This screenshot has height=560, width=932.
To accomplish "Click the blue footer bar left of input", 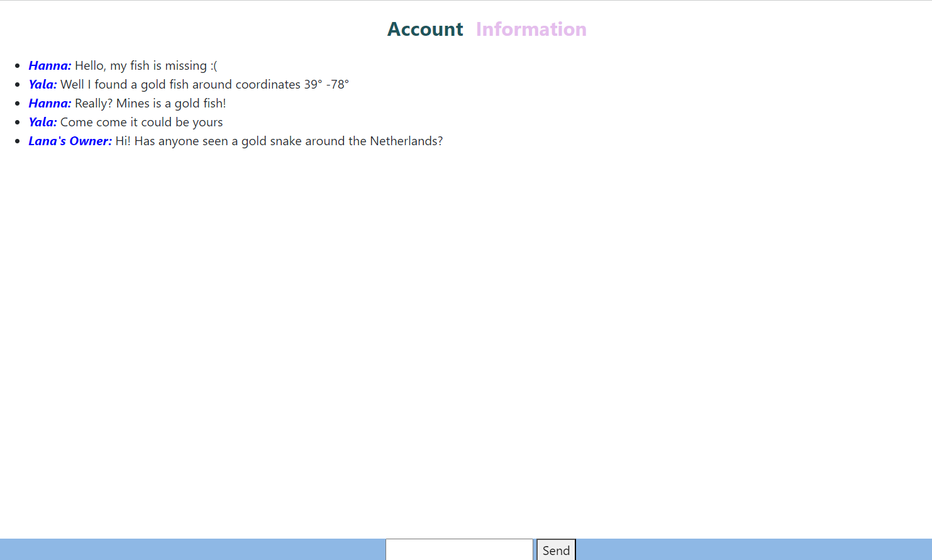I will (x=189, y=549).
